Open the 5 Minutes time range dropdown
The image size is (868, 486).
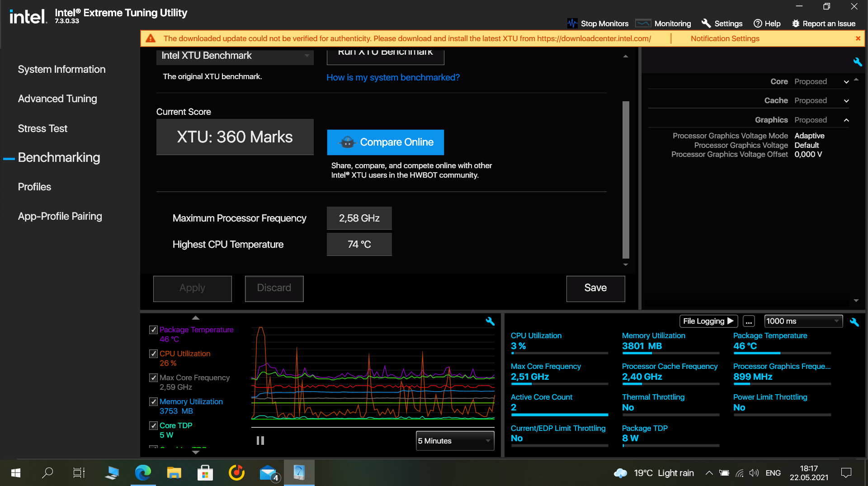point(455,441)
